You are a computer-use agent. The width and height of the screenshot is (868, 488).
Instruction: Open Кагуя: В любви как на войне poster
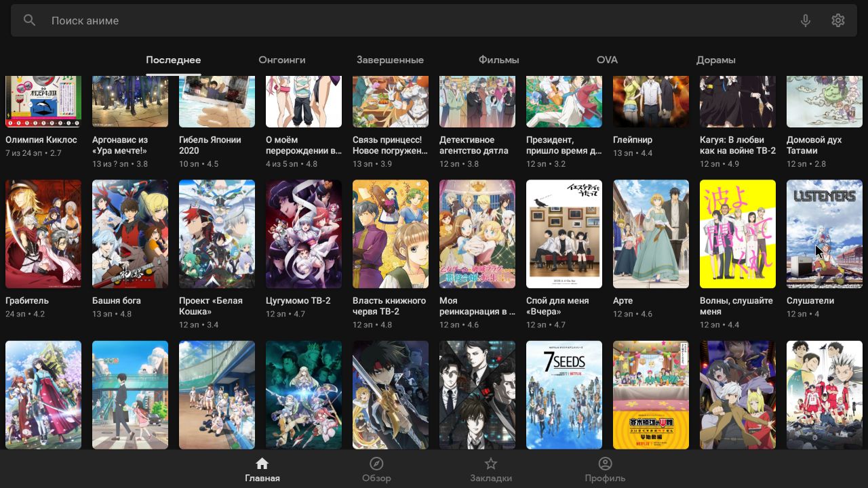pos(738,102)
